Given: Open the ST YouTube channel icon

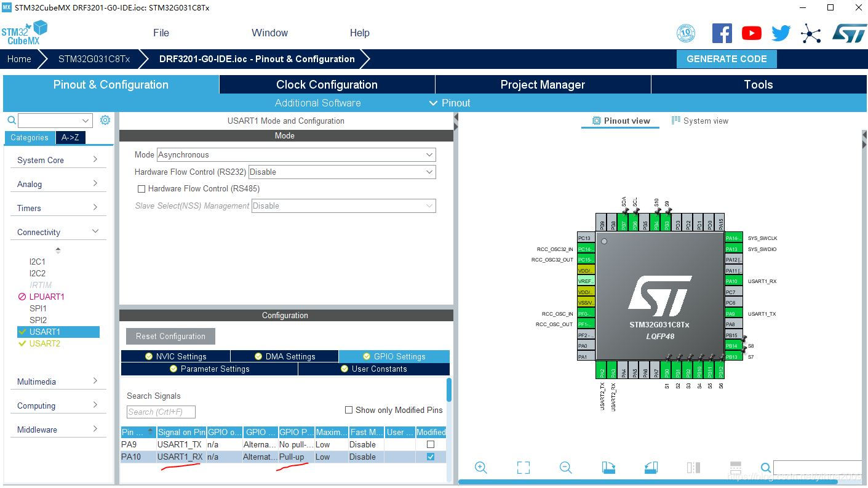Looking at the screenshot, I should 751,33.
